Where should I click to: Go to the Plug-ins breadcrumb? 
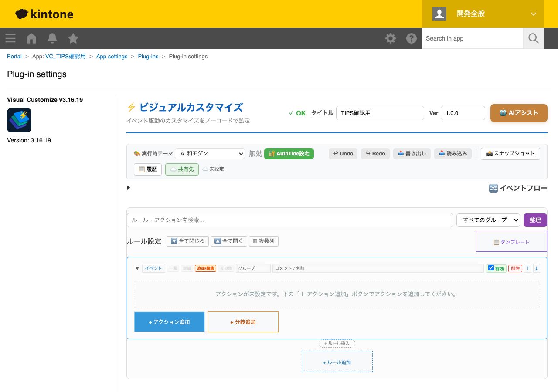(x=148, y=57)
